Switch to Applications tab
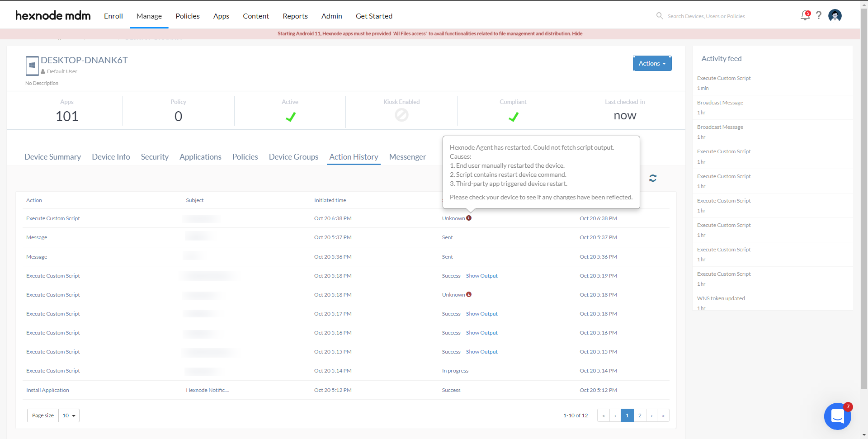 coord(200,157)
